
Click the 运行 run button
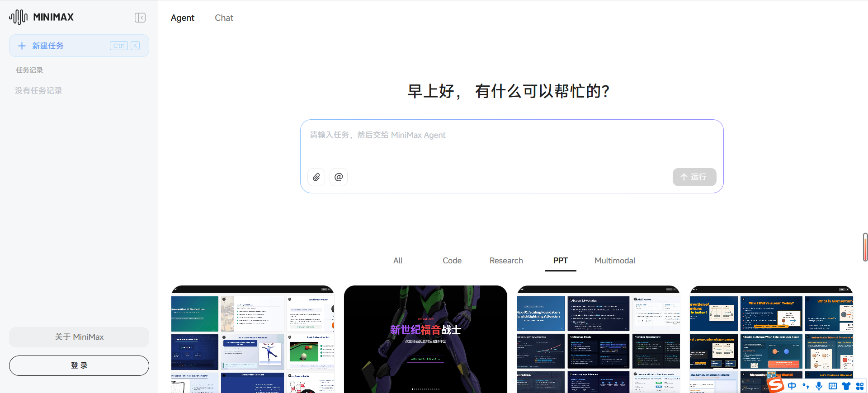pyautogui.click(x=694, y=177)
